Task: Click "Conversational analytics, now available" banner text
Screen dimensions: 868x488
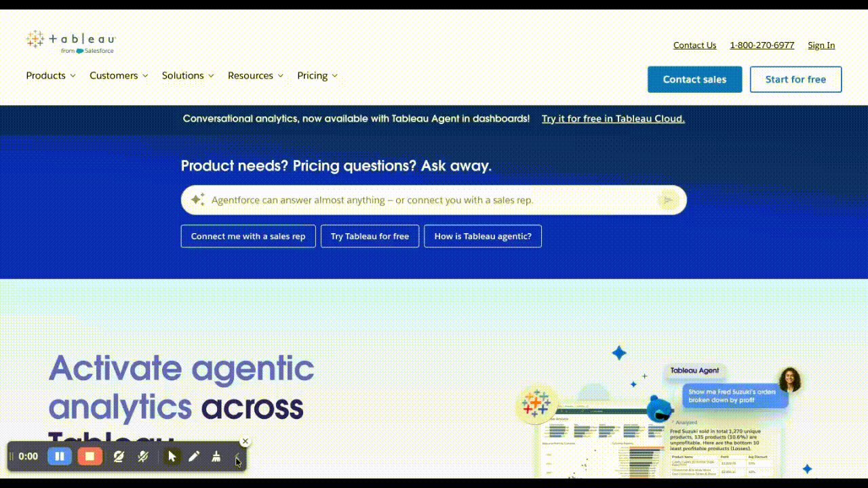Action: click(x=356, y=119)
